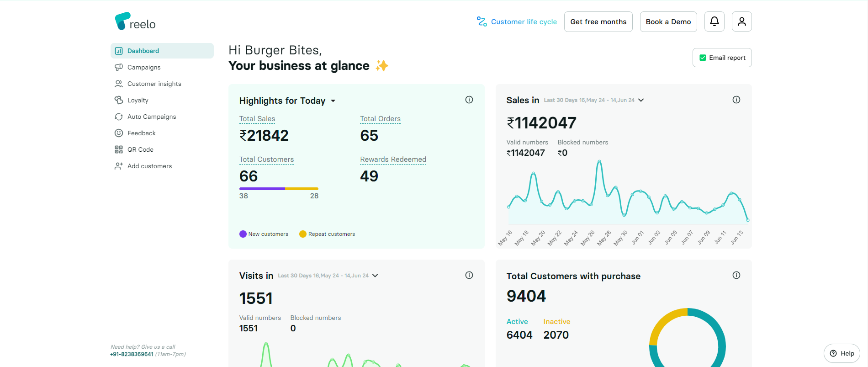868x367 pixels.
Task: Toggle the Email report checkbox
Action: (703, 58)
